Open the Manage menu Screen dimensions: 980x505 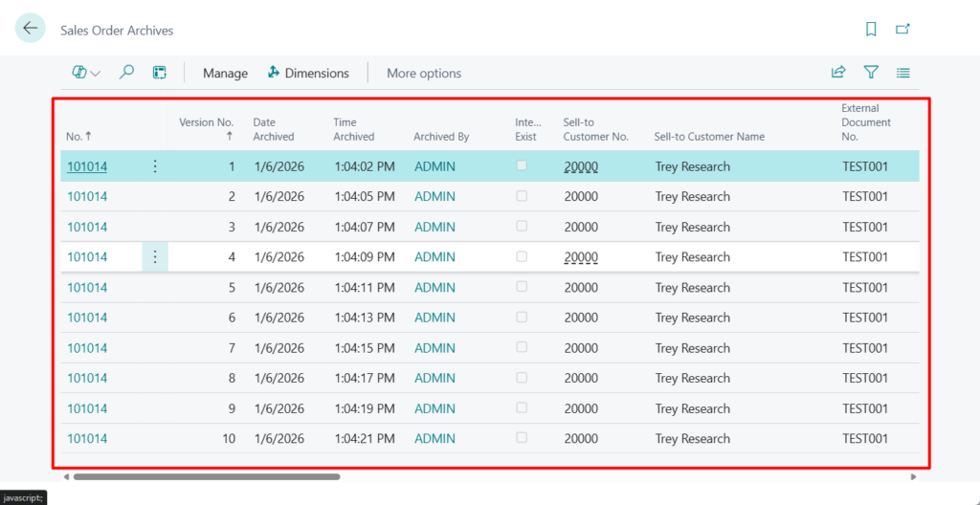click(225, 73)
